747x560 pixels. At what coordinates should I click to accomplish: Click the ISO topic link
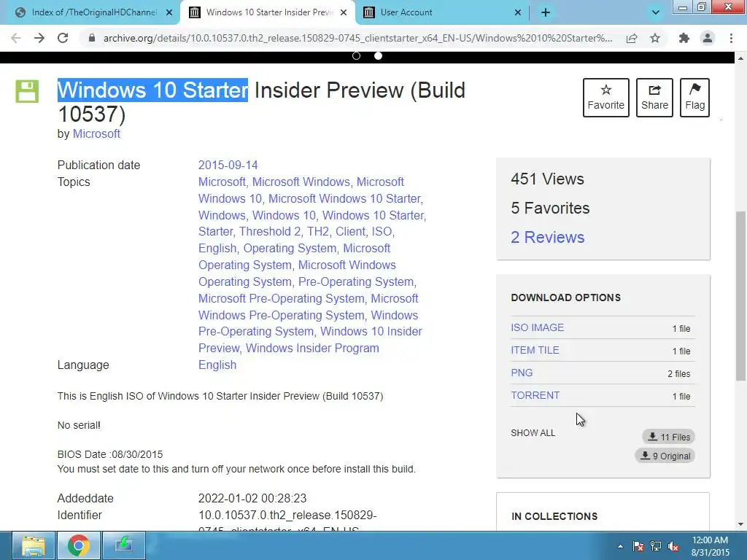pos(381,231)
